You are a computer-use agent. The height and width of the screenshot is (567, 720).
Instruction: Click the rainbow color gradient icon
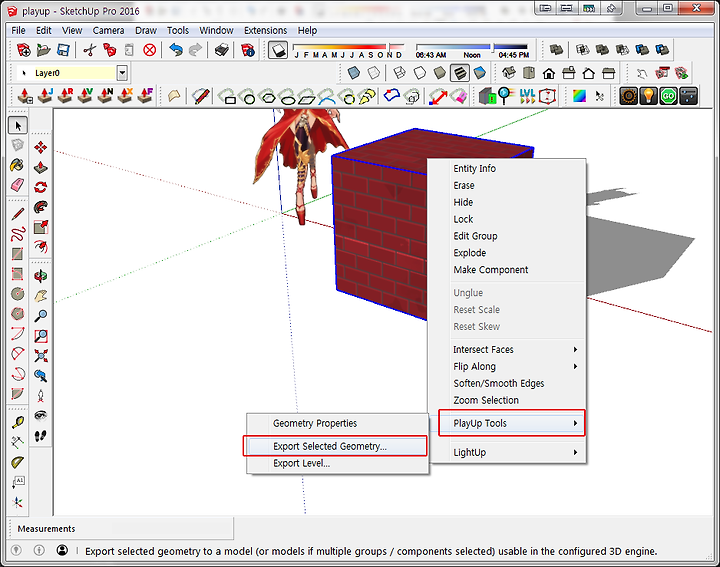pos(579,96)
